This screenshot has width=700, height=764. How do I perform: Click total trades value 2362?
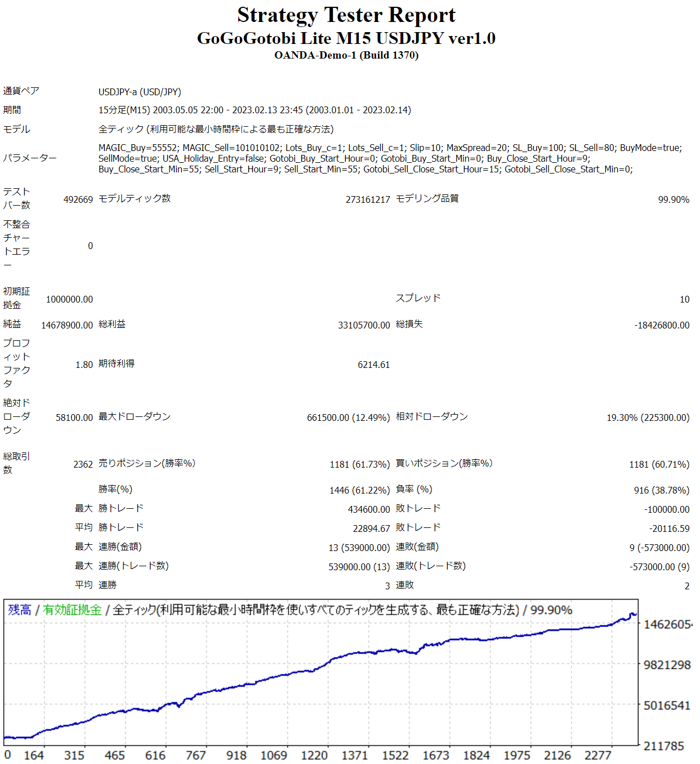point(83,464)
